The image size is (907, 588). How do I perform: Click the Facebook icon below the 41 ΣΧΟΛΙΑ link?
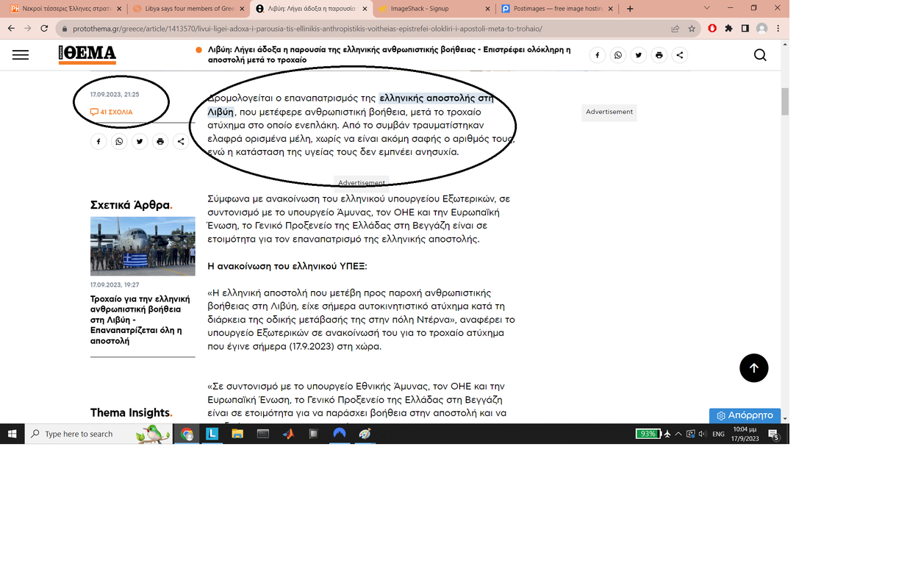tap(98, 142)
